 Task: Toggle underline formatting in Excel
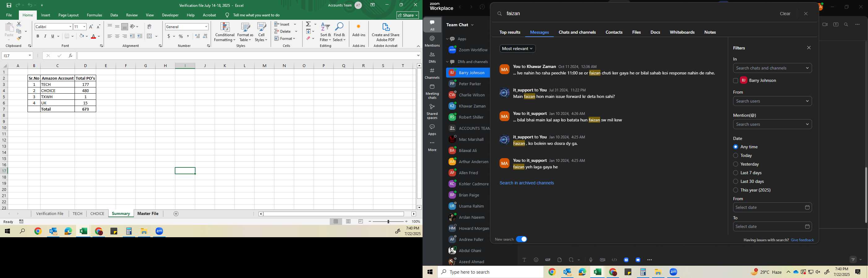coord(53,36)
